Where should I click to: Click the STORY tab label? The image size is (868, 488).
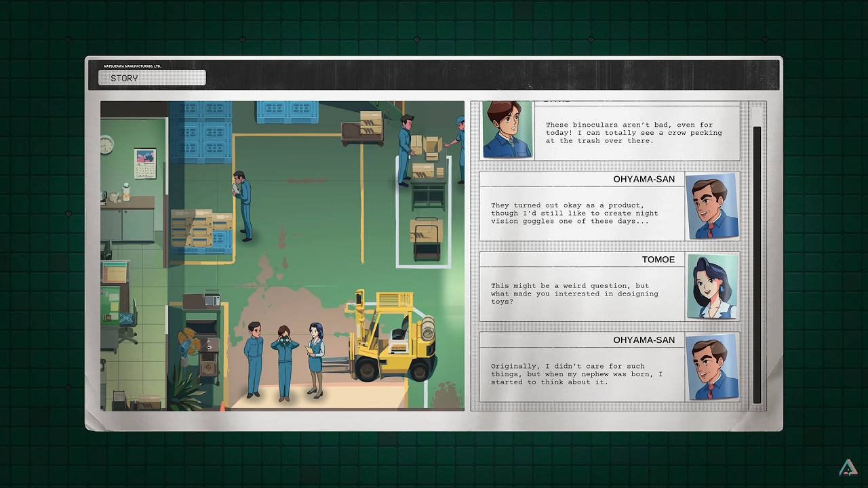[152, 78]
